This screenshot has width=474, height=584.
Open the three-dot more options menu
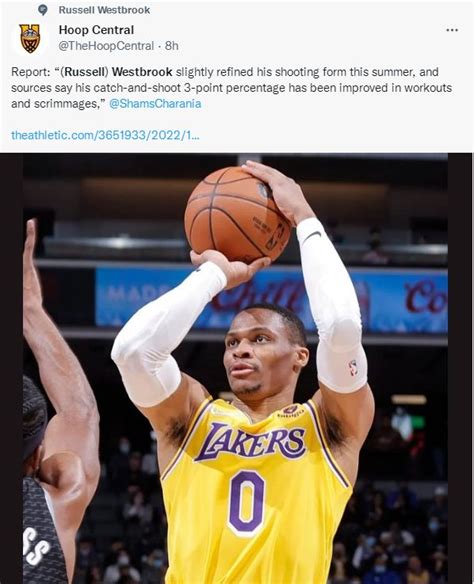452,30
